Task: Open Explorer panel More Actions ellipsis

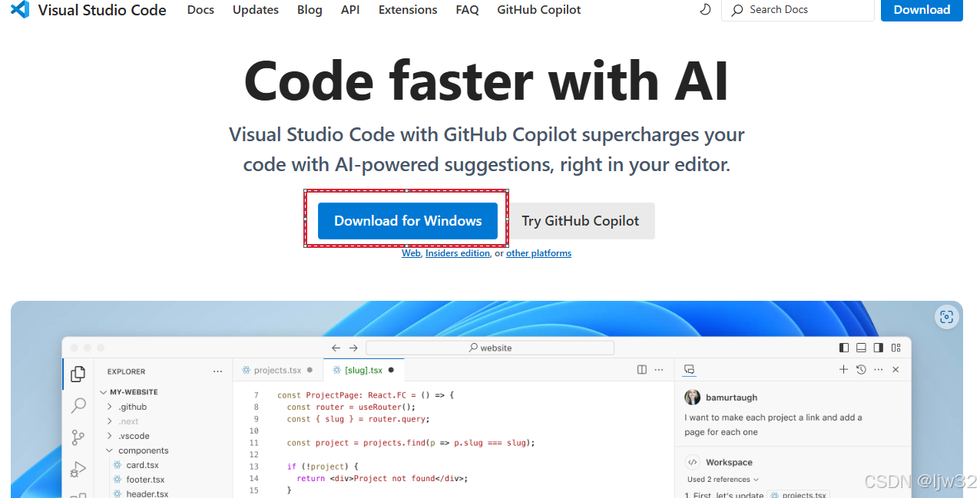Action: pyautogui.click(x=217, y=371)
